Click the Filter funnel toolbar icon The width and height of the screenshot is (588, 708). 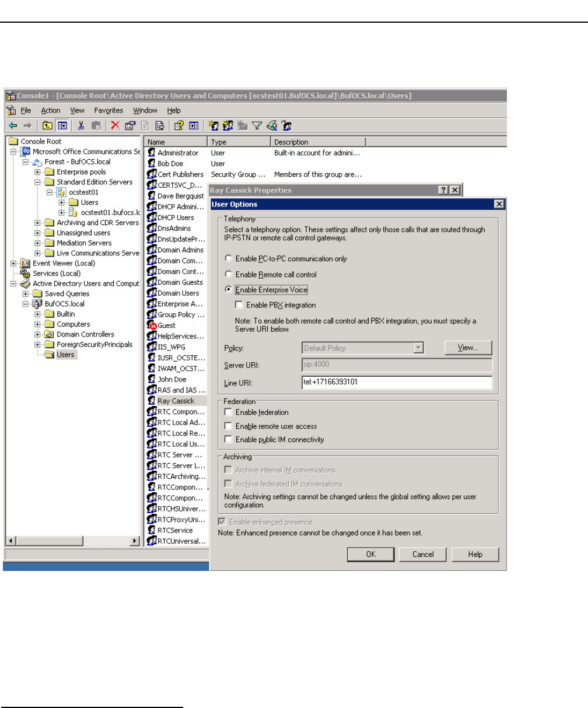click(257, 125)
